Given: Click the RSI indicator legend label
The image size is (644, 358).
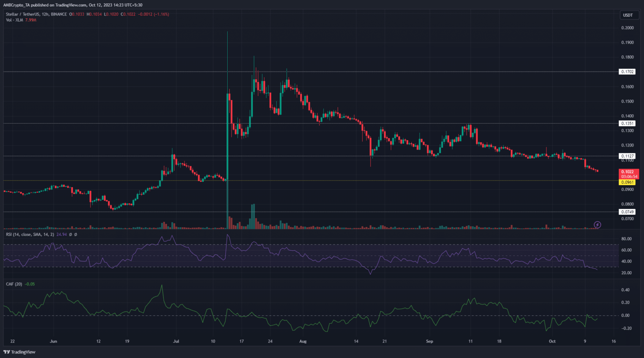Looking at the screenshot, I should pos(30,234).
